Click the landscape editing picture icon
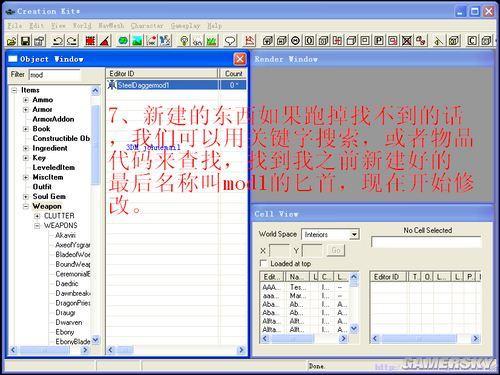Screen dimensions: 500x375 (137, 41)
